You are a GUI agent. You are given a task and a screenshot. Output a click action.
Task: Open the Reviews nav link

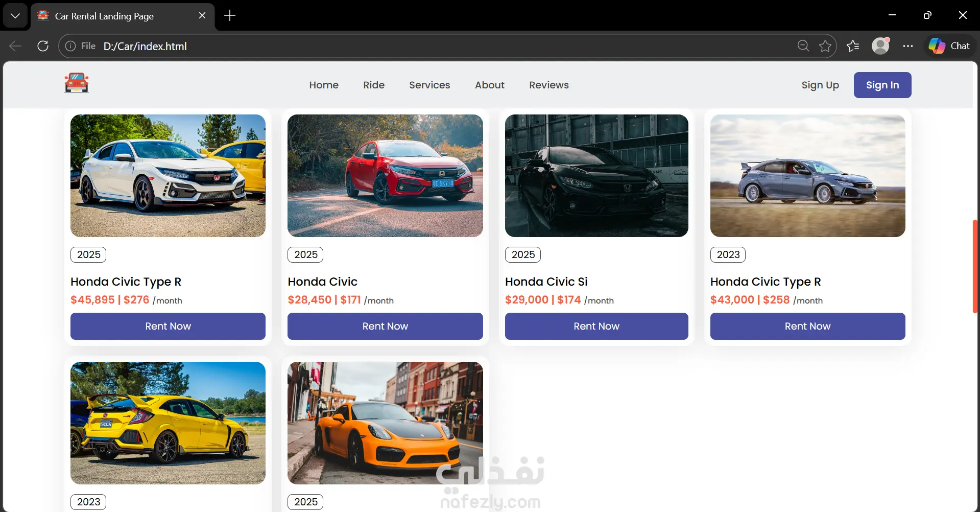549,85
